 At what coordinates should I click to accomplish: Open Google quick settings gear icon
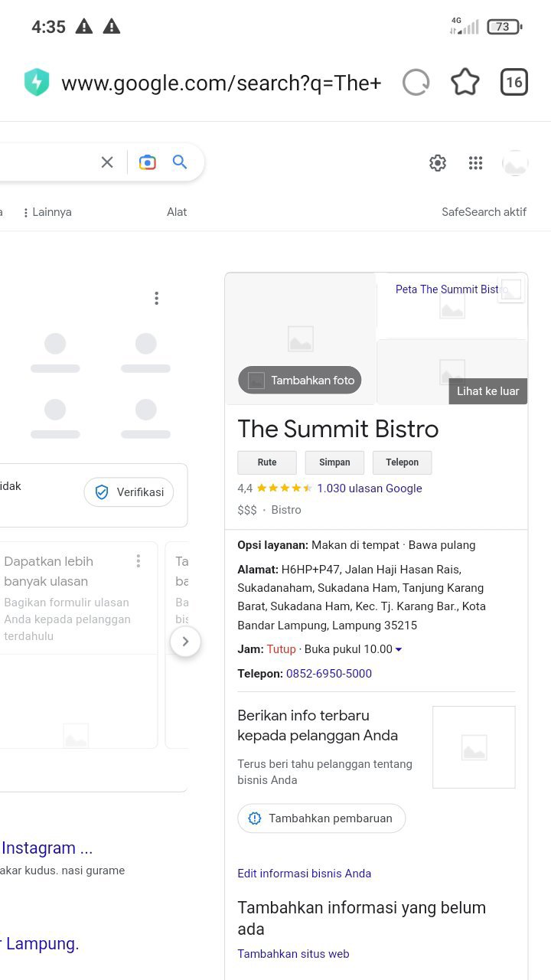pos(438,163)
